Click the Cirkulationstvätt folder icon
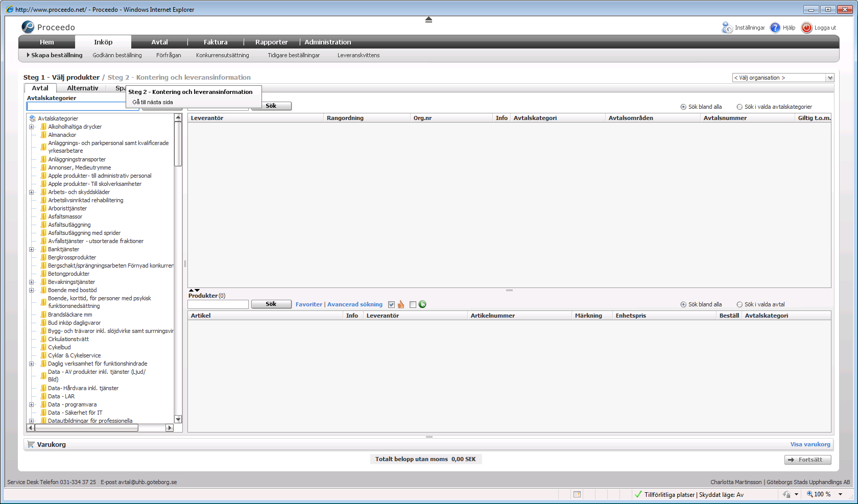This screenshot has height=504, width=858. click(43, 339)
